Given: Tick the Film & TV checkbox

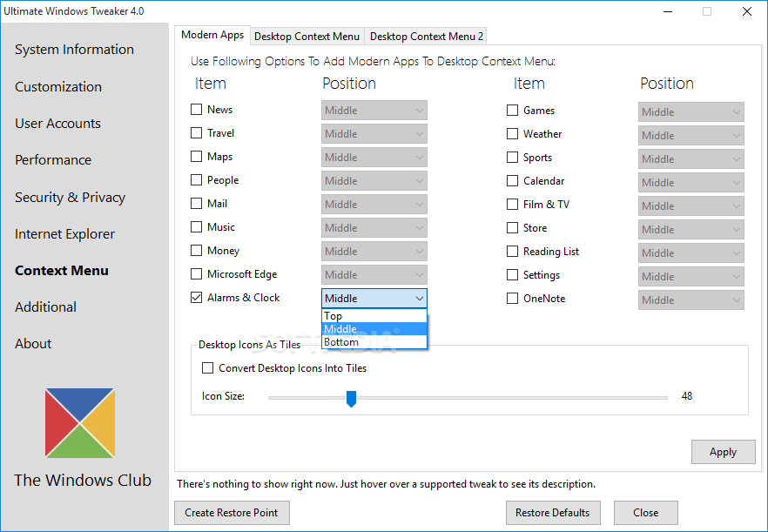Looking at the screenshot, I should [x=512, y=205].
